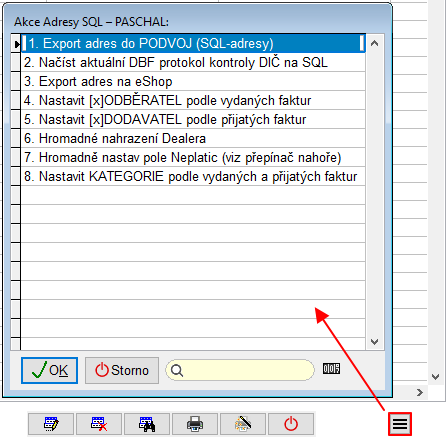
Task: Click the list scrollbar down arrow
Action: point(375,342)
